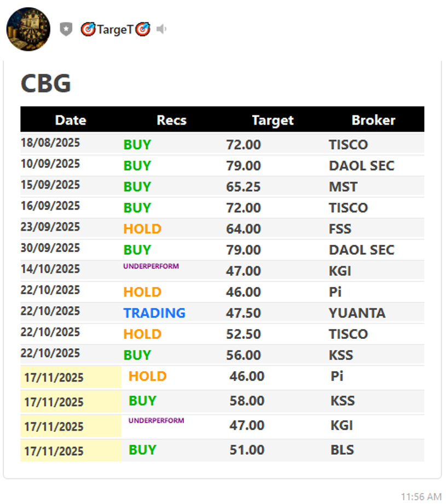Select the Recs column header

[171, 120]
